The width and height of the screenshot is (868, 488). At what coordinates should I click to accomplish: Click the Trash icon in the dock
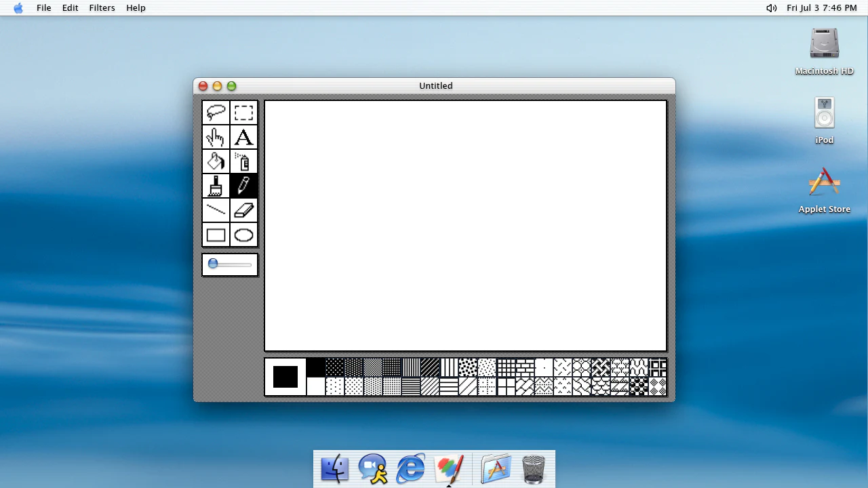click(534, 469)
